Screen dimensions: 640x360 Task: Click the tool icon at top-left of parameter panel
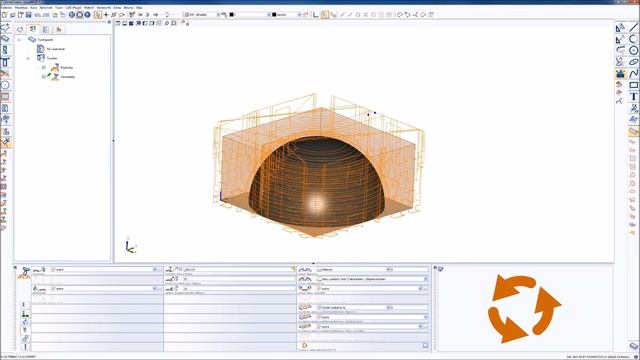tap(25, 272)
